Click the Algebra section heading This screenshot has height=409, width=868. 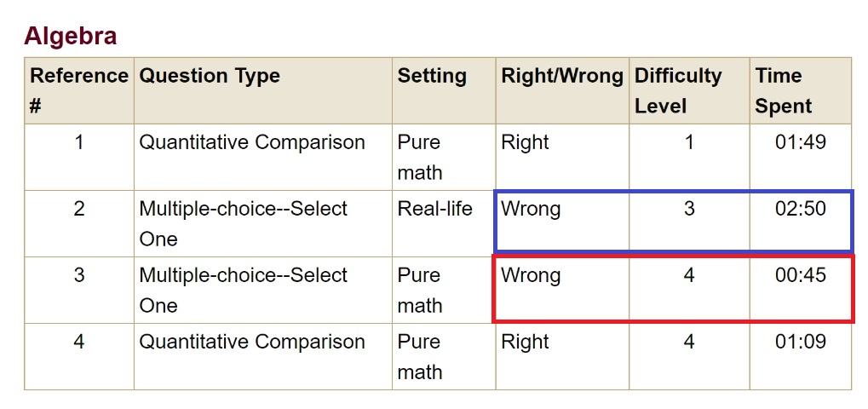point(70,36)
